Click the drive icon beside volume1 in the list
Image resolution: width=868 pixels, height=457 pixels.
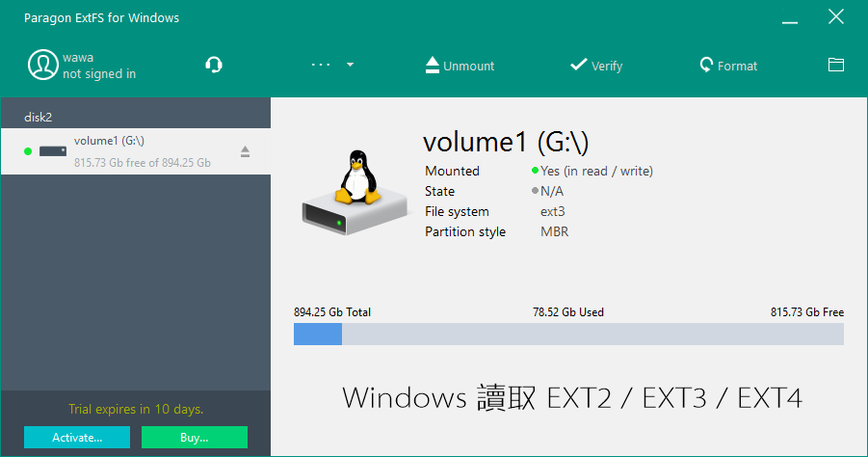53,151
